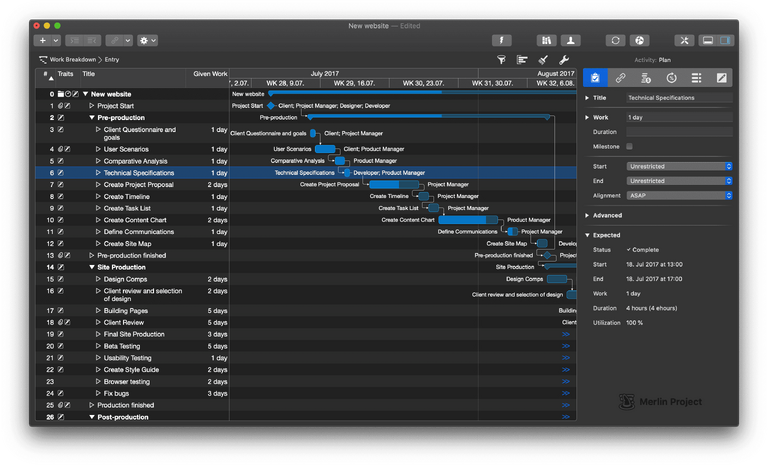Open the link tab in the inspector
Screen dimensions: 768x465
click(620, 78)
